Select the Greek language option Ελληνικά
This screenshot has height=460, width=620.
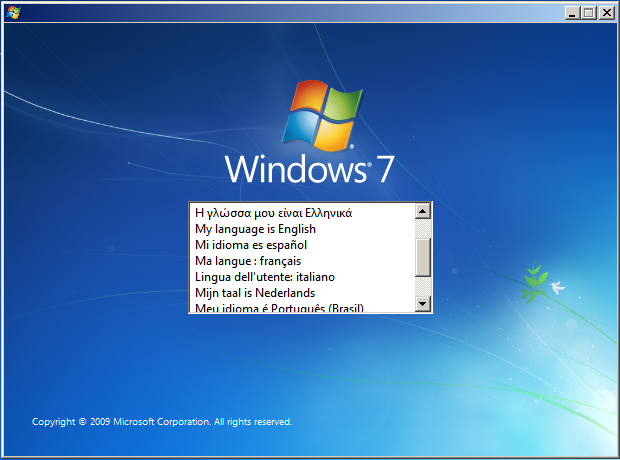coord(302,213)
